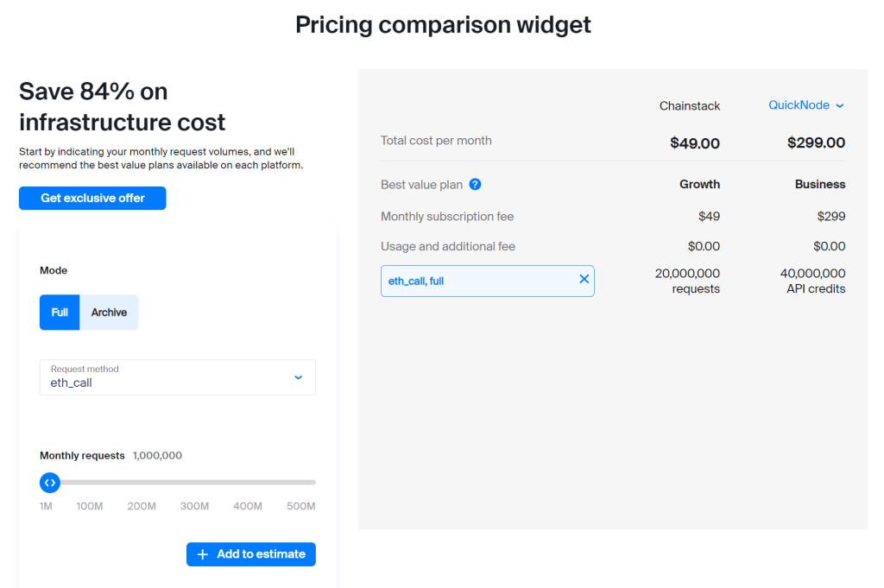Open the QuickNode provider selector
884x588 pixels.
point(806,105)
